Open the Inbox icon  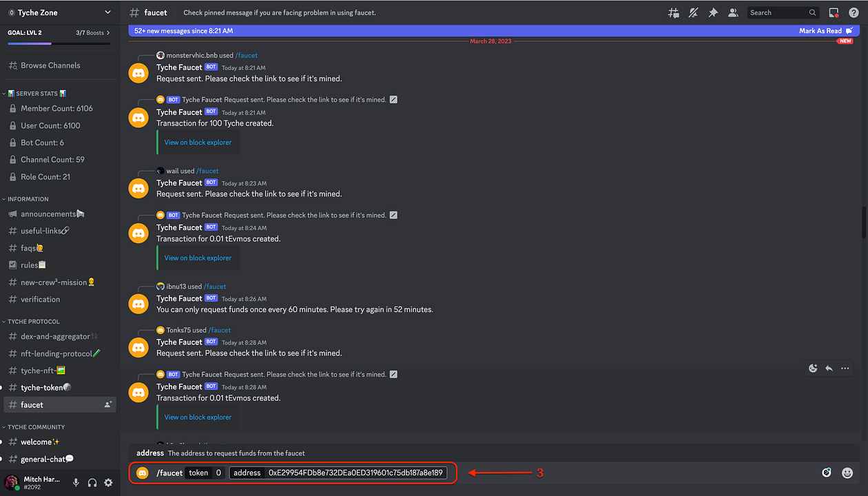pyautogui.click(x=834, y=12)
